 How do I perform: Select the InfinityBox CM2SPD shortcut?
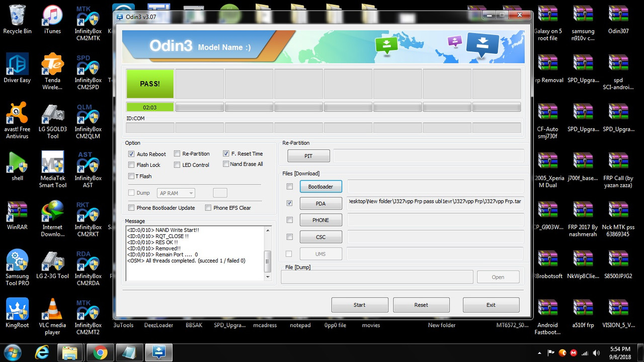click(x=88, y=72)
